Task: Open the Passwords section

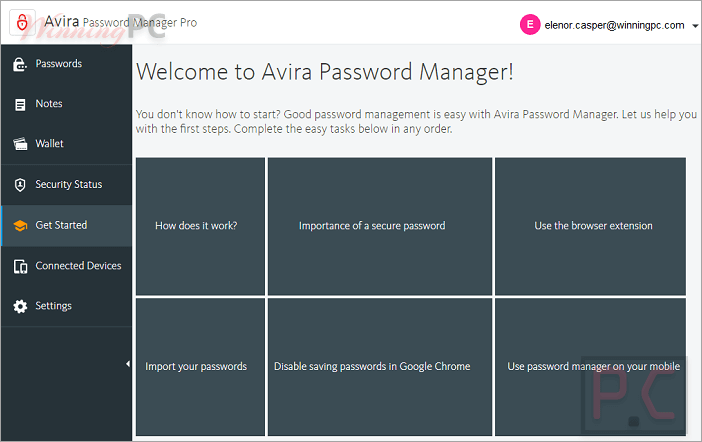Action: (66, 64)
